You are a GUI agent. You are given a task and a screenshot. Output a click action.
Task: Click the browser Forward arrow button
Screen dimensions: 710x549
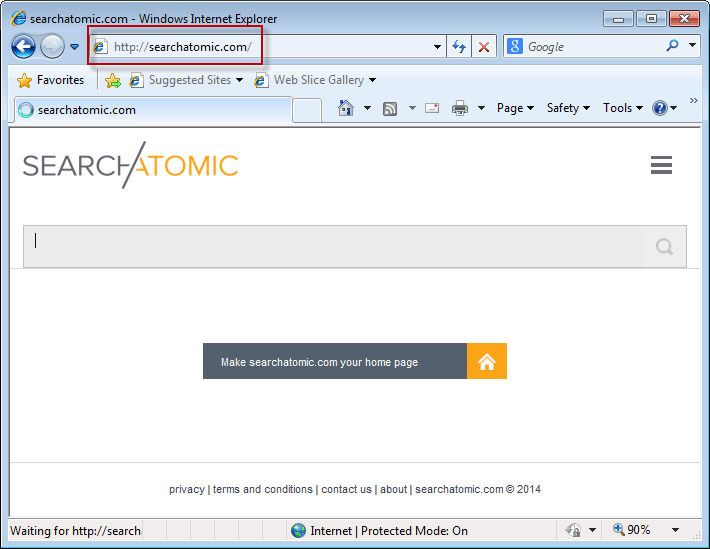pyautogui.click(x=52, y=46)
